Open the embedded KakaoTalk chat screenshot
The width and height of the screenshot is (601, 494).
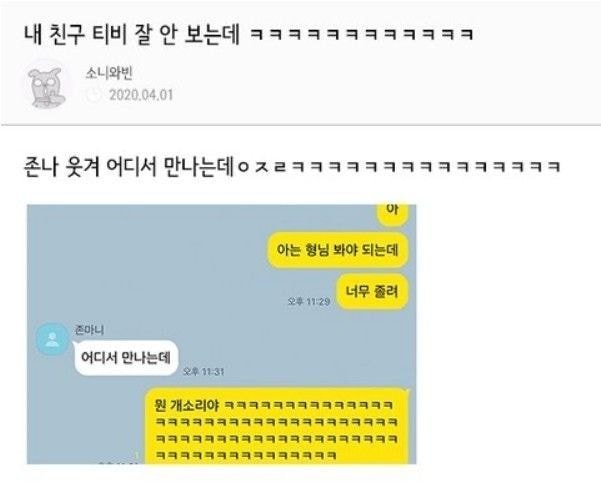pyautogui.click(x=222, y=334)
